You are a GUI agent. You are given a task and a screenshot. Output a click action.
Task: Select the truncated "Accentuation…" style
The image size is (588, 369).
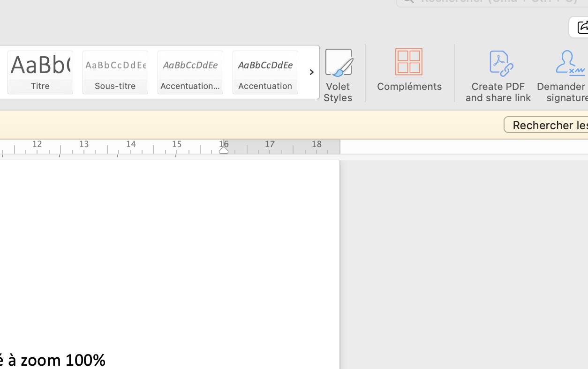tap(190, 72)
